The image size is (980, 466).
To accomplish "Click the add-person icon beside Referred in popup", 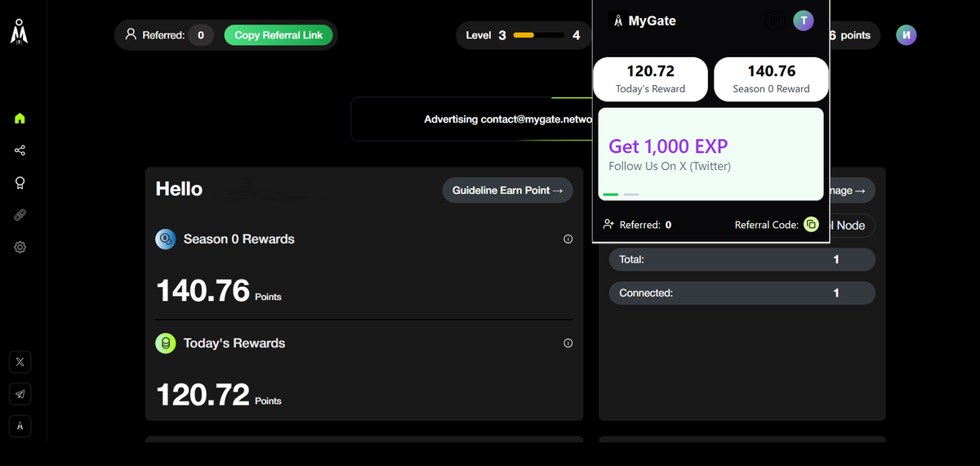I will (608, 224).
